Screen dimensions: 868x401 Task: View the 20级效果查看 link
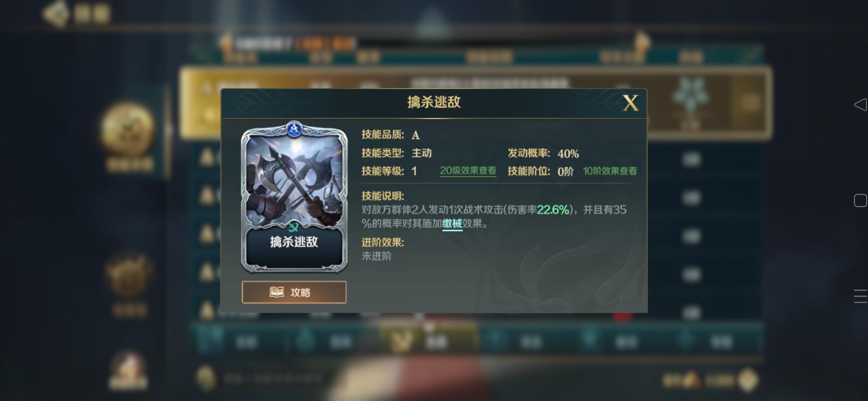tap(468, 171)
